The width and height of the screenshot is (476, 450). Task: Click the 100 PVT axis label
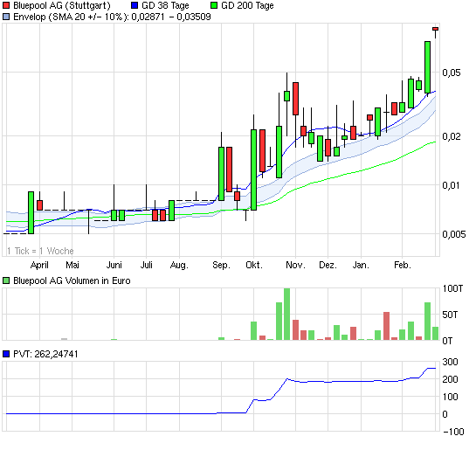pos(450,397)
